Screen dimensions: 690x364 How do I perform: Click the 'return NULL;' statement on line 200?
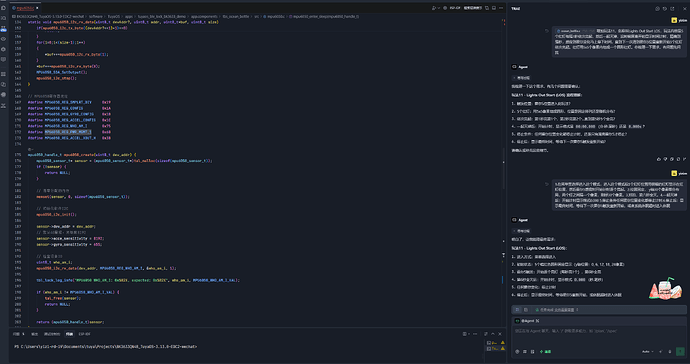[57, 304]
